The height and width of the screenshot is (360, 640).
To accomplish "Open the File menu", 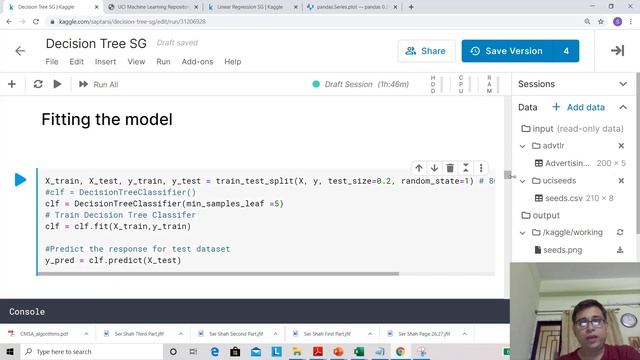I will tap(52, 62).
